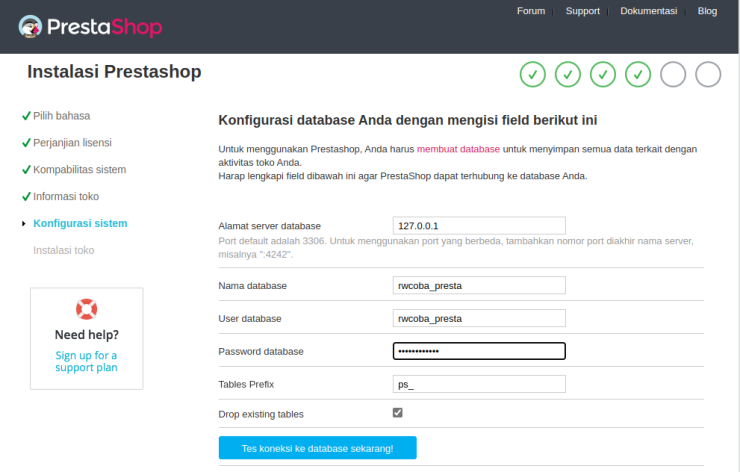Go to Perjanjian lisensi step
The width and height of the screenshot is (740, 472).
coord(72,143)
